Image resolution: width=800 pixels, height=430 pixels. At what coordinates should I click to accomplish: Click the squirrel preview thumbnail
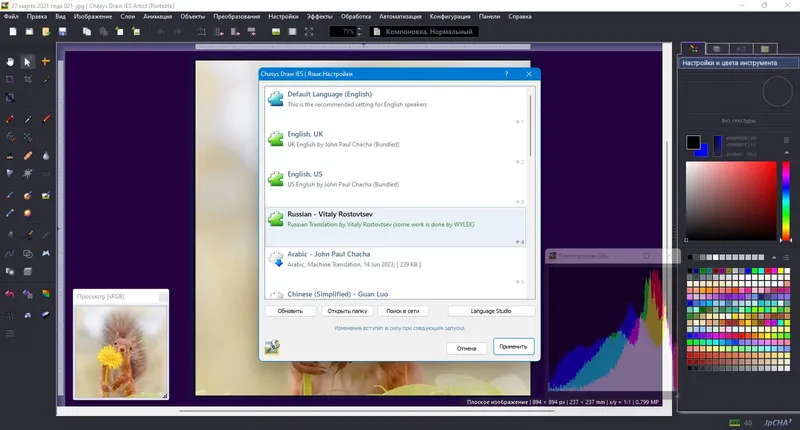tap(121, 352)
